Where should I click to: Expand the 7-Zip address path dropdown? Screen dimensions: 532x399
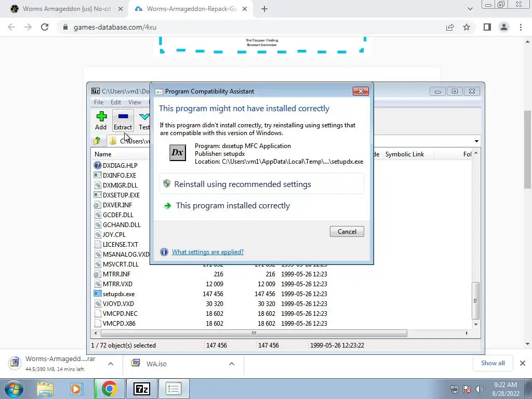(476, 141)
